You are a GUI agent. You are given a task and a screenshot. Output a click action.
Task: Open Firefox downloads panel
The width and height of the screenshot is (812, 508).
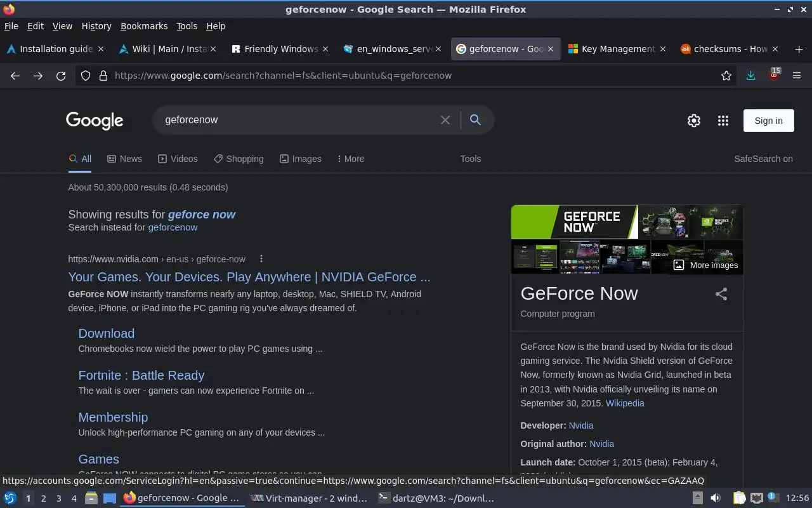750,76
